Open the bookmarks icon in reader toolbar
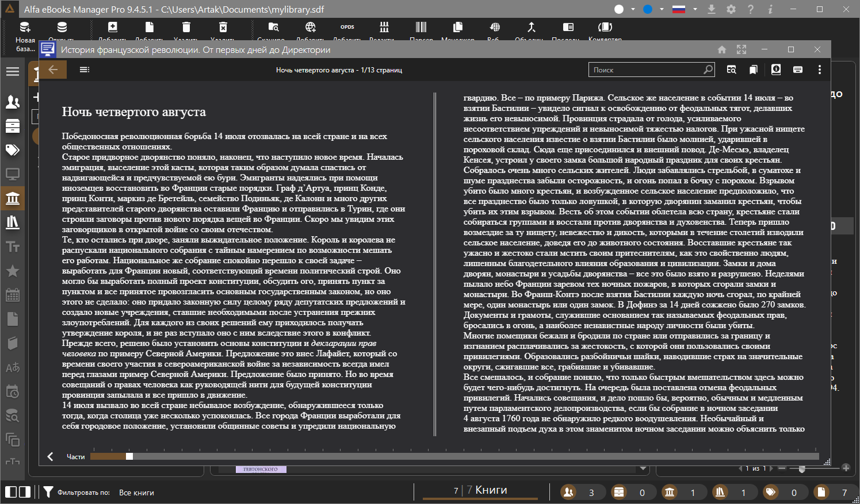The image size is (860, 504). click(753, 70)
